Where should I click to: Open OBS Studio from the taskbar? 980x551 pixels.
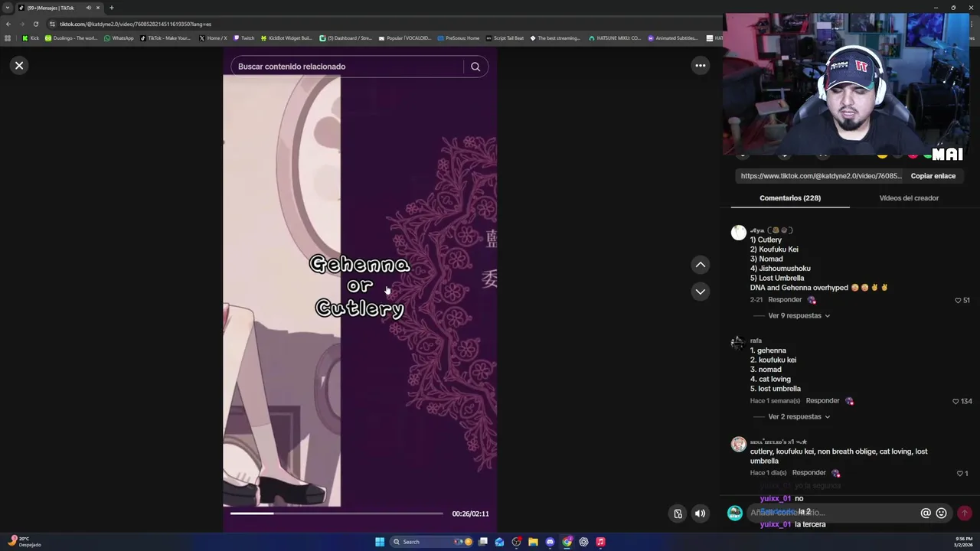tap(516, 542)
